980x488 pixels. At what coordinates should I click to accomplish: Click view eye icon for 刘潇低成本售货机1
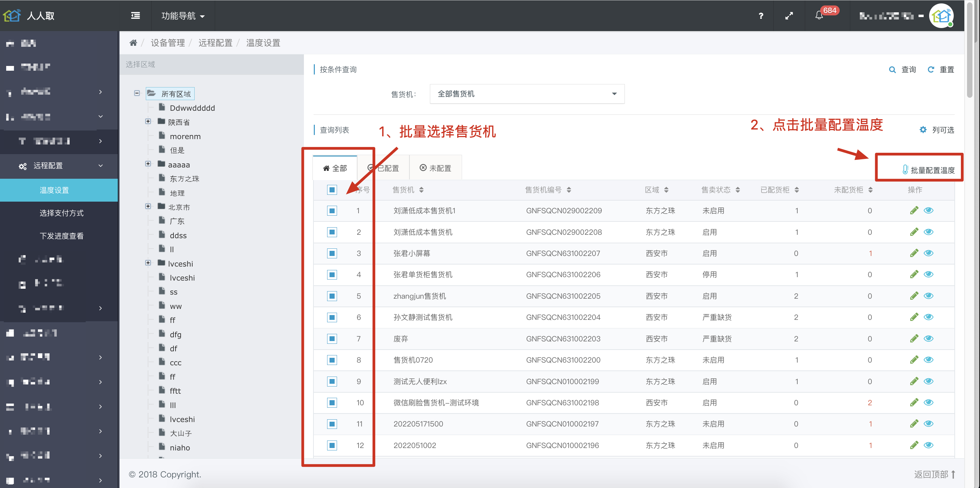point(928,210)
